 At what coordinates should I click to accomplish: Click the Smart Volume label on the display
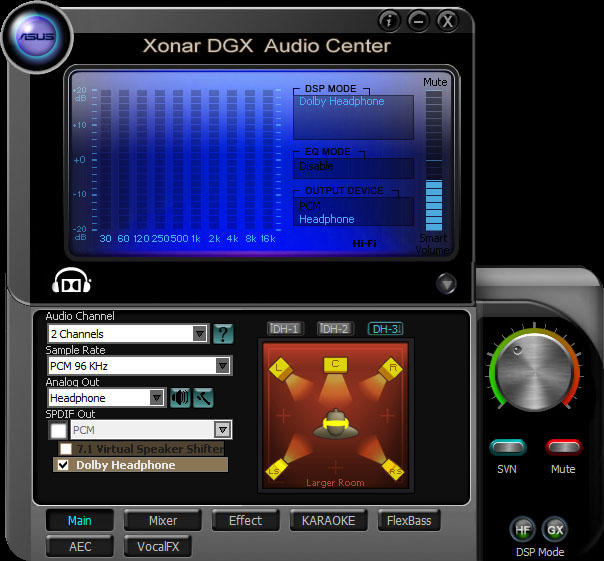[x=433, y=244]
